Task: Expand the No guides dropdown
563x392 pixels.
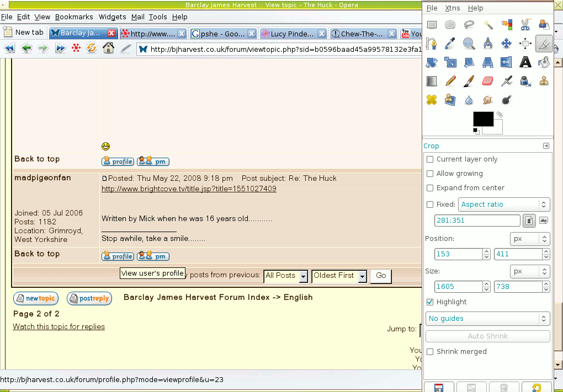Action: pos(487,319)
